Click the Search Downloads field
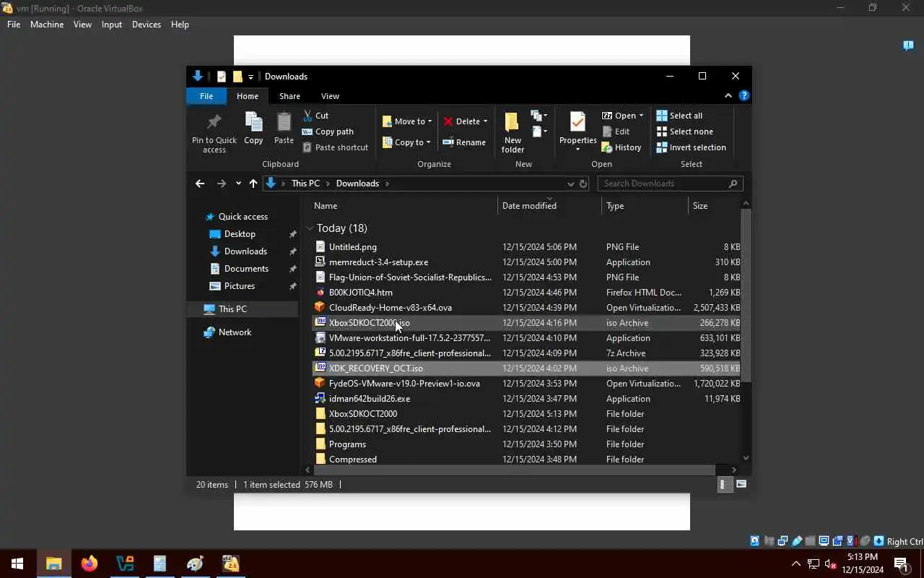Screen dimensions: 924x578 click(670, 184)
